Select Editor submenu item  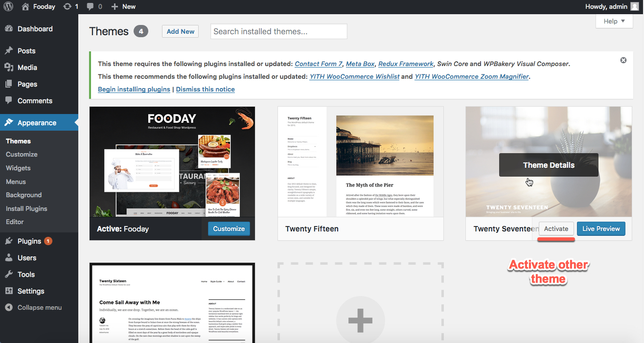click(15, 222)
